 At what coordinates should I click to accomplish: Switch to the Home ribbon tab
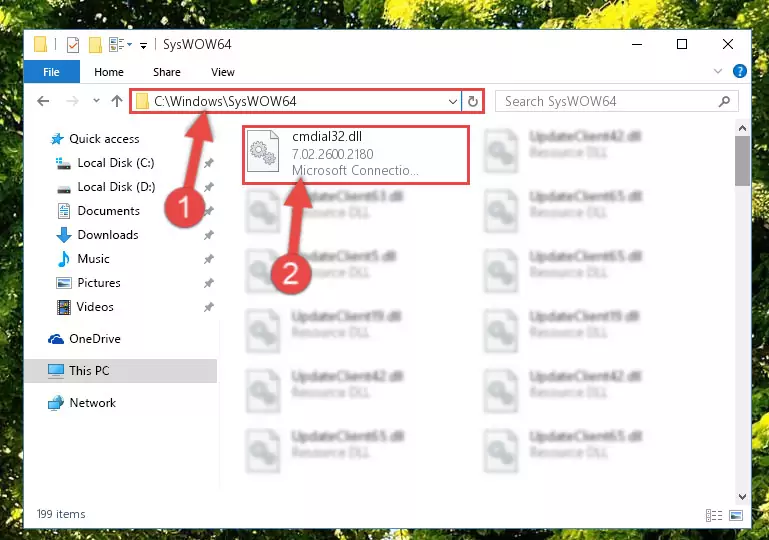pos(109,72)
